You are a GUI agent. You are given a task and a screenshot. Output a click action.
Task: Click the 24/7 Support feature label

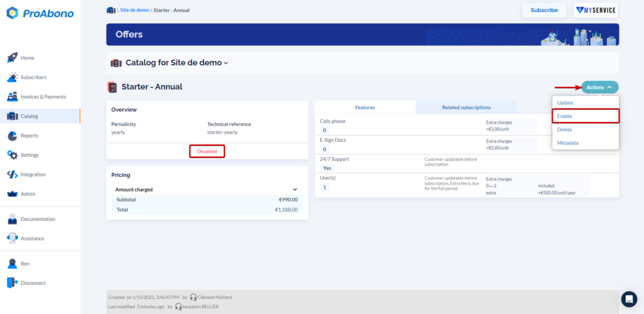[335, 159]
